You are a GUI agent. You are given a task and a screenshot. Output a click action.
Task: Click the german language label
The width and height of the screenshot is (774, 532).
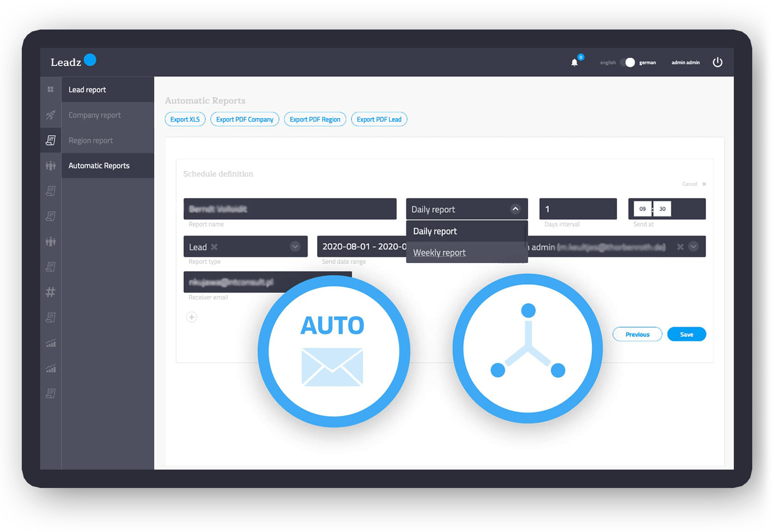(647, 62)
